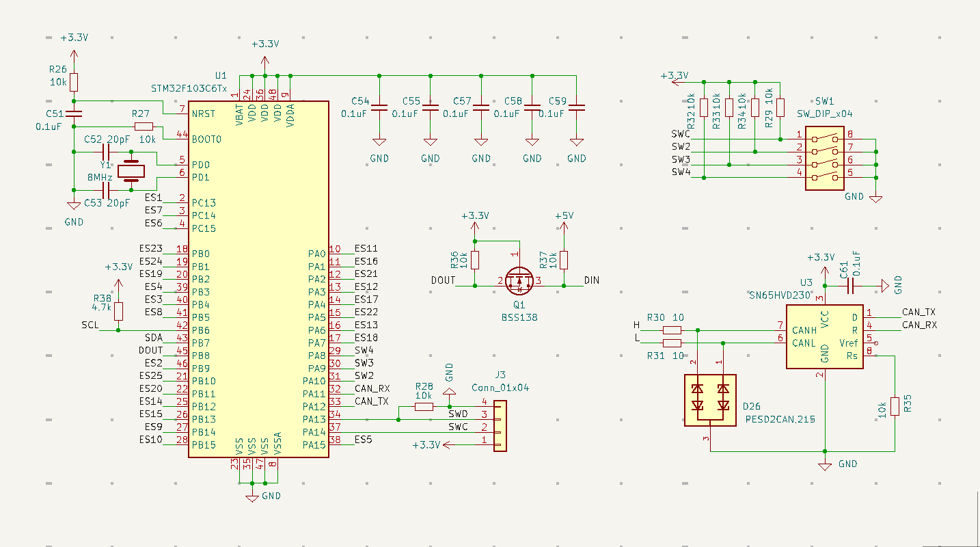Select resistor R30 on the H line
The height and width of the screenshot is (547, 980).
click(672, 330)
